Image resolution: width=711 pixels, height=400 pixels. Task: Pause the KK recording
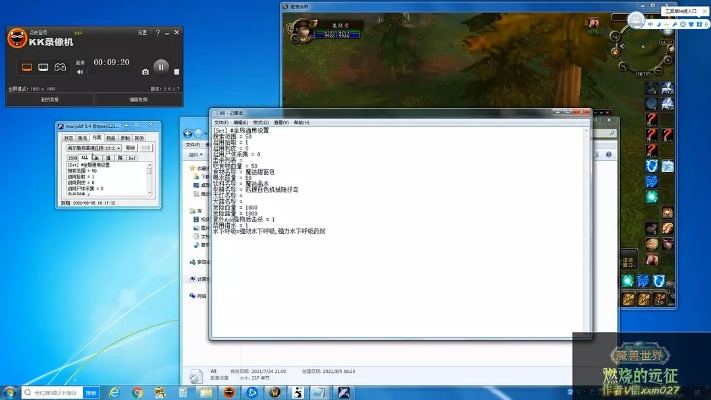[161, 67]
